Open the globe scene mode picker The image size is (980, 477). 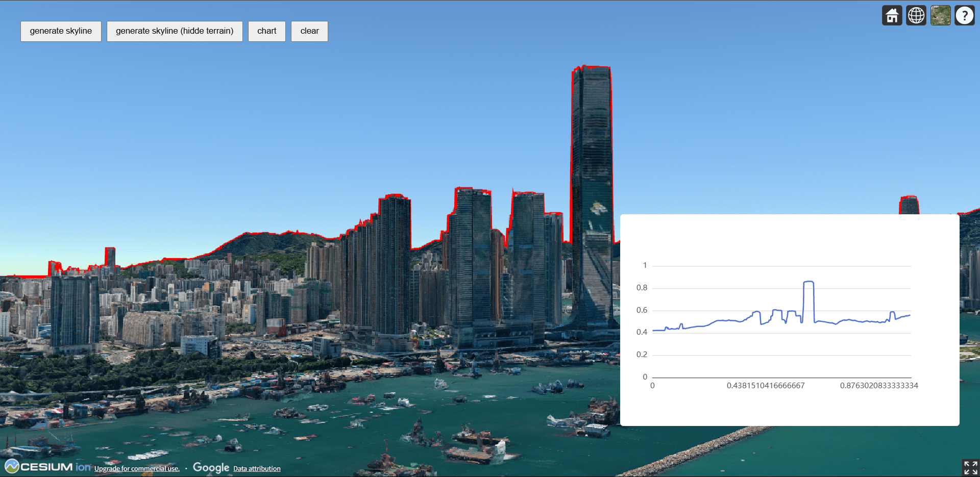tap(916, 16)
